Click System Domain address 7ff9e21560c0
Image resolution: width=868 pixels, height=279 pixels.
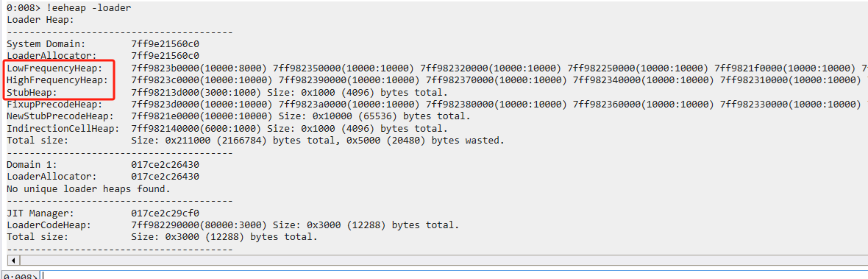point(165,43)
